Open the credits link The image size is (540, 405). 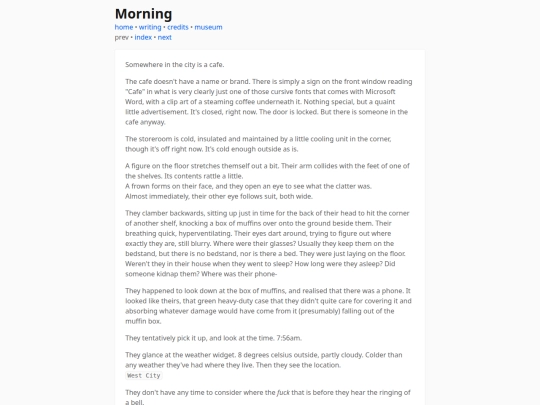click(178, 27)
